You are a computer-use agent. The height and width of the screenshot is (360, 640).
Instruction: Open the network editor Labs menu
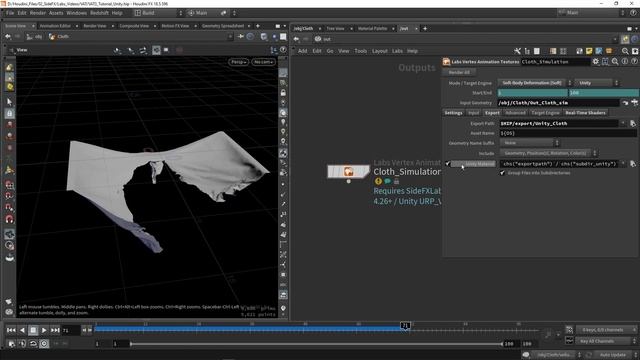click(397, 51)
